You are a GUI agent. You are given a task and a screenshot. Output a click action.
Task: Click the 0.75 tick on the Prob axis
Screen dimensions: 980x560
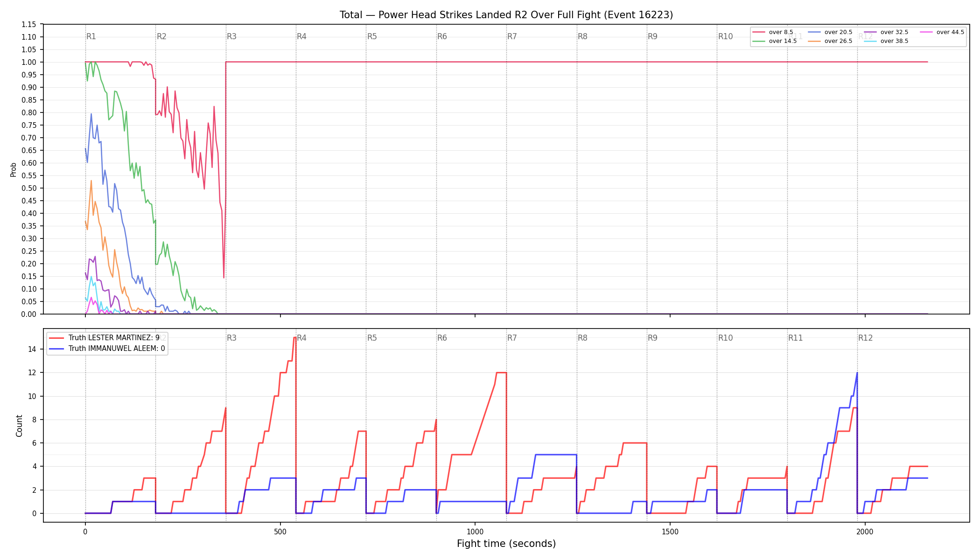[x=29, y=125]
